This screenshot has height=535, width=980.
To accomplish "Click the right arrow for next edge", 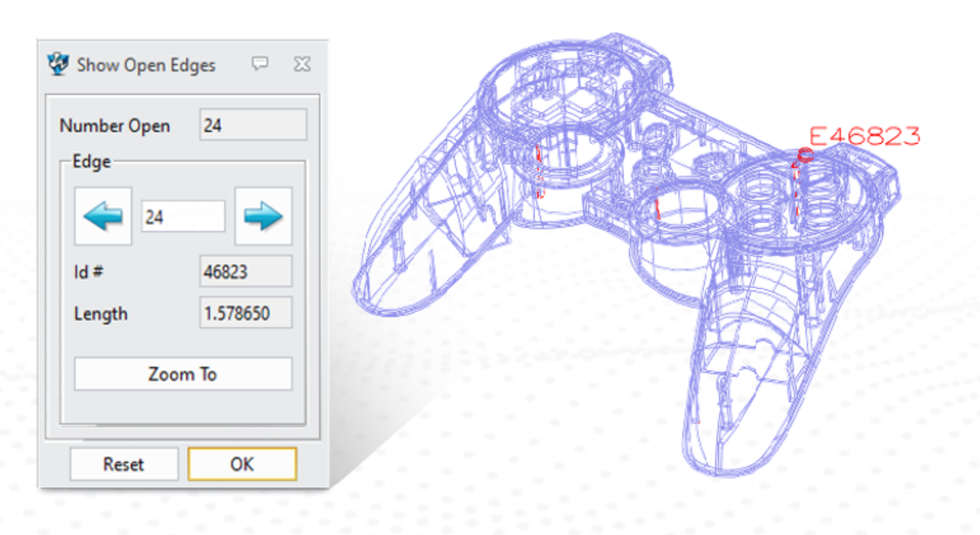I will 263,216.
